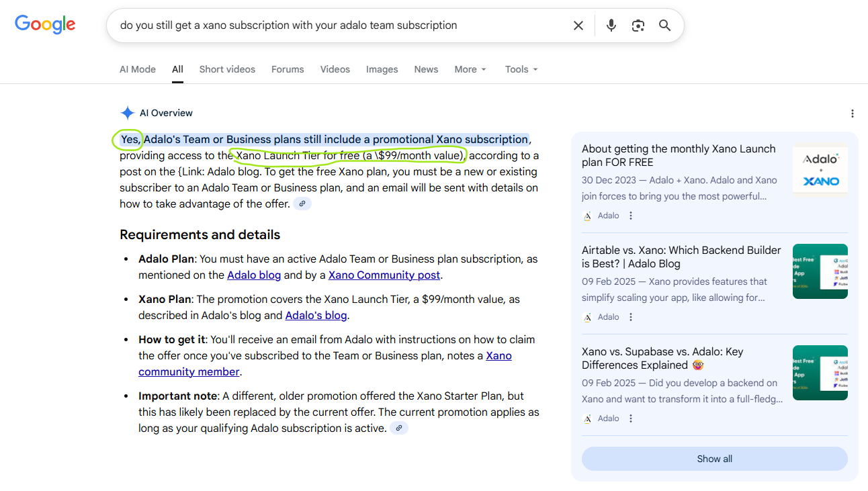The height and width of the screenshot is (491, 868).
Task: Expand the More dropdown
Action: (470, 69)
